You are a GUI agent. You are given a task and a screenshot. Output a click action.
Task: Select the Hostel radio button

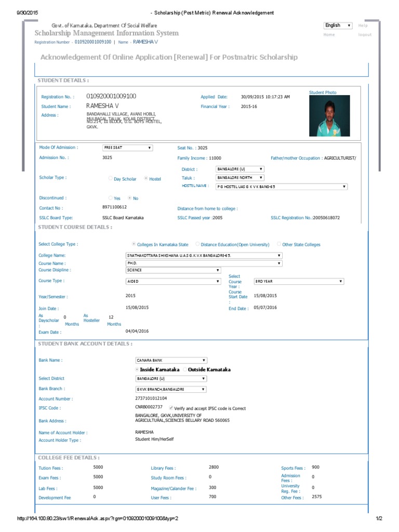146,178
